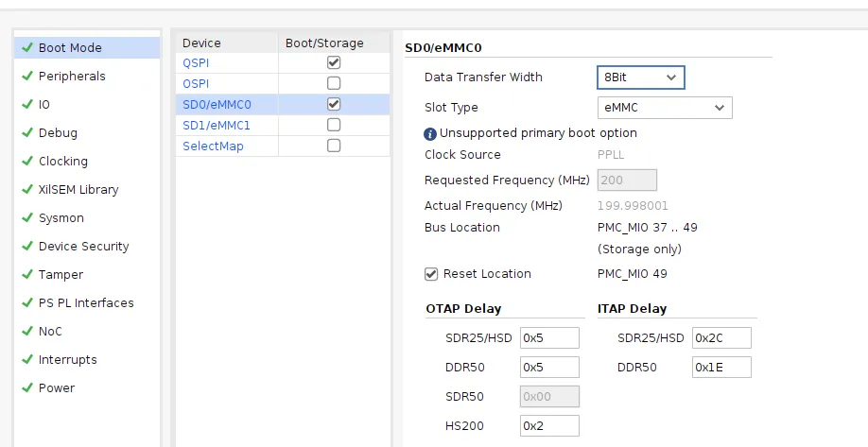This screenshot has height=447, width=868.
Task: Uncheck the QSPI boot/storage checkbox
Action: click(x=334, y=62)
